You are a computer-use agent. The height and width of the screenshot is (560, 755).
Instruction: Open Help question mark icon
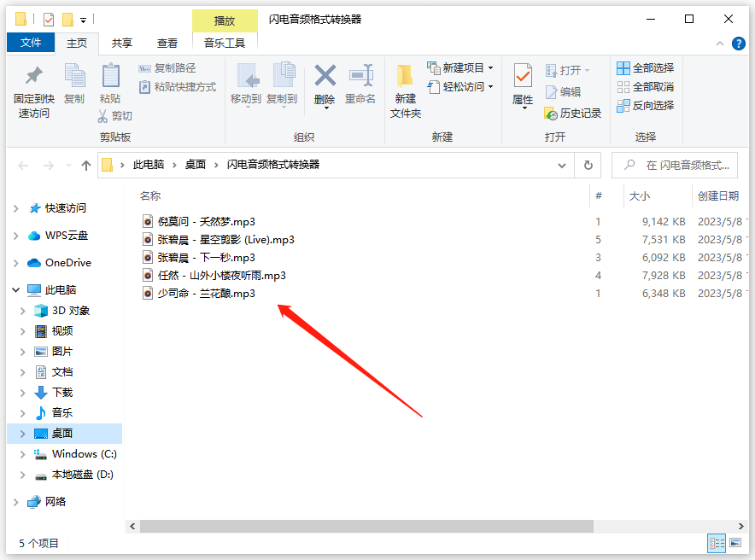(738, 44)
